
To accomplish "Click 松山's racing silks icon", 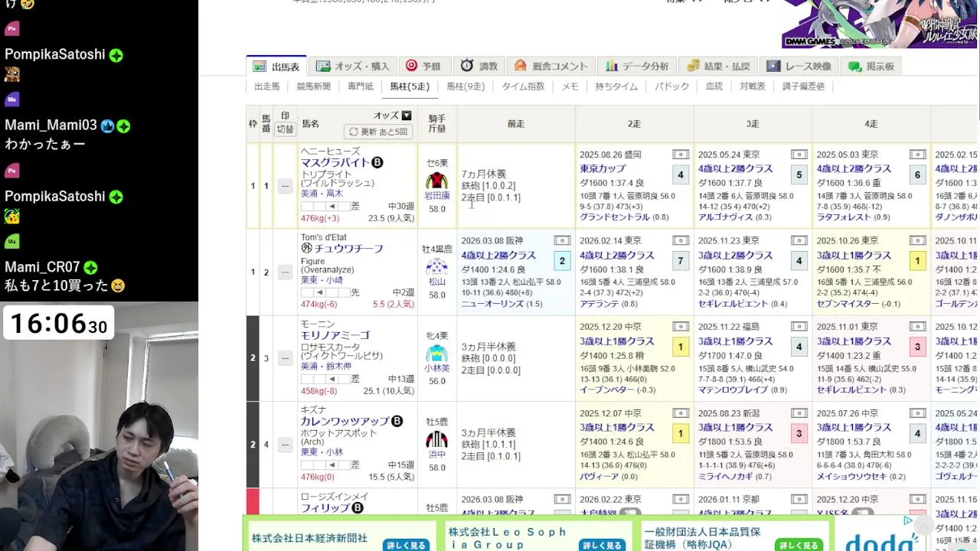I will tap(437, 266).
